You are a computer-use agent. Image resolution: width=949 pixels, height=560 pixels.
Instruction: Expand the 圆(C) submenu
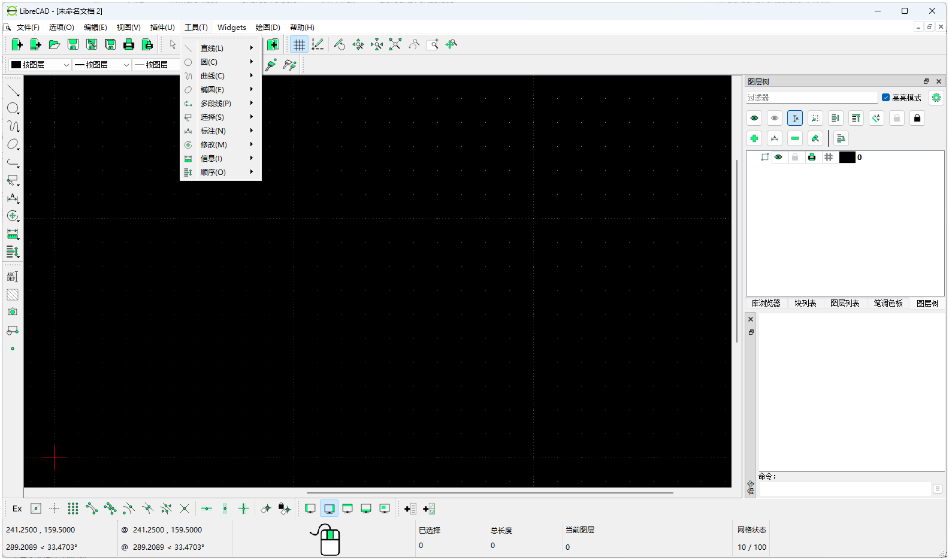[x=220, y=62]
